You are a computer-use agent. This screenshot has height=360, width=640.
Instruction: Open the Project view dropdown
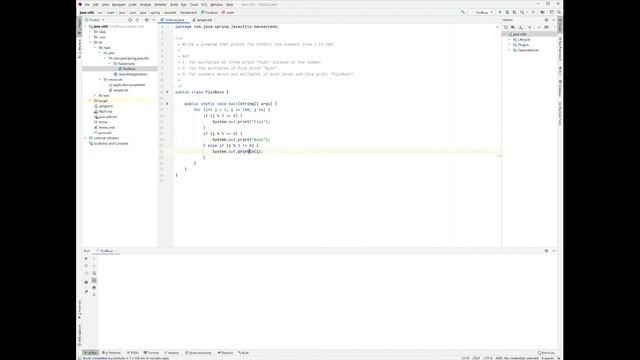[95, 20]
